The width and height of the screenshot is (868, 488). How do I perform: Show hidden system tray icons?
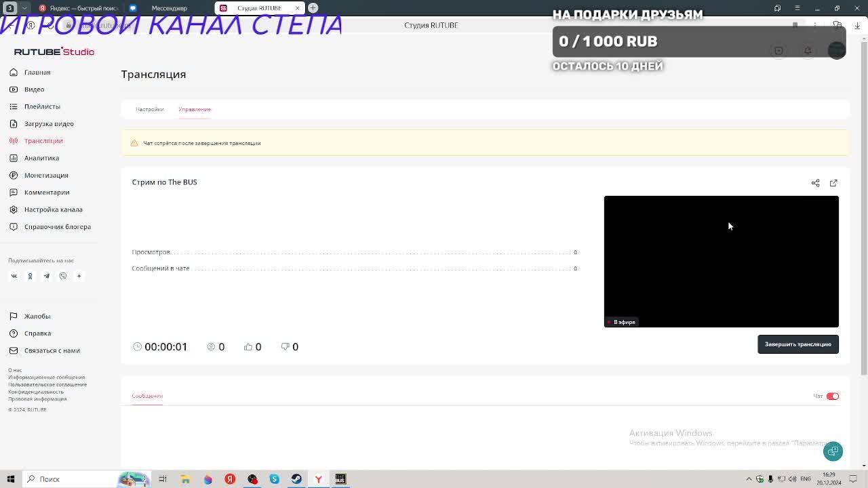point(749,479)
